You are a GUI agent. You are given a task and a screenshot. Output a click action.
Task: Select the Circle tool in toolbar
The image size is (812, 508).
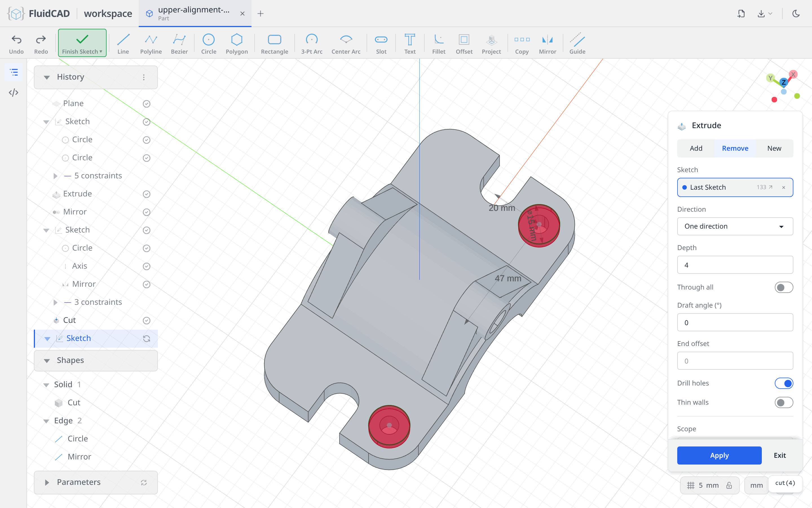(x=209, y=44)
